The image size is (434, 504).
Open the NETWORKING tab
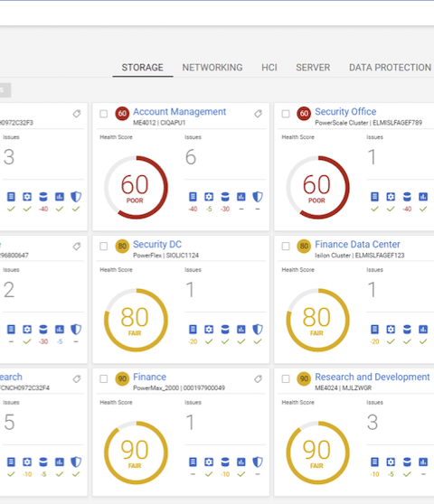coord(212,68)
